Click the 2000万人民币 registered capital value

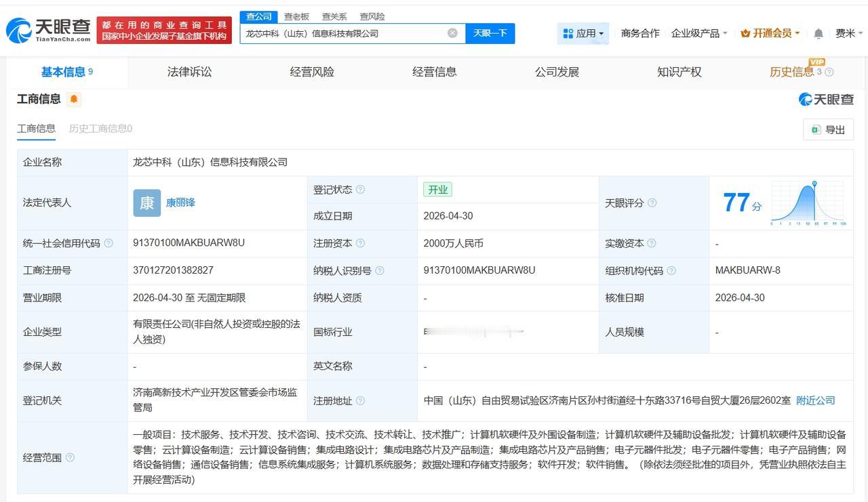tap(453, 243)
